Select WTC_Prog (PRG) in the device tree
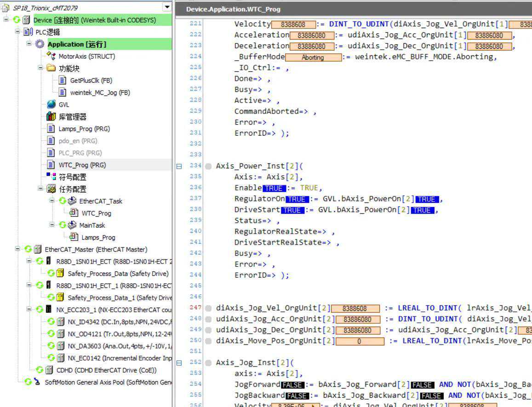The image size is (532, 407). (82, 165)
